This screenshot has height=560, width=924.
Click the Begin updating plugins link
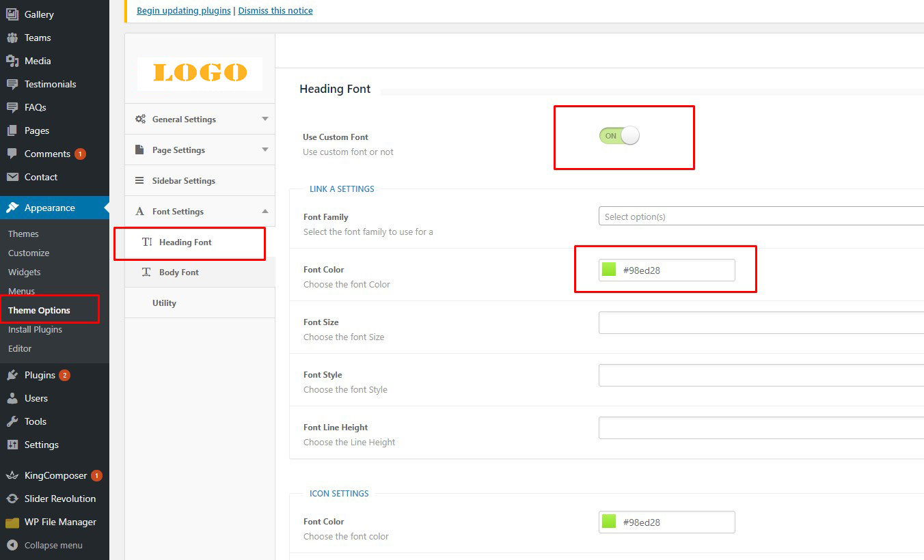coord(184,11)
